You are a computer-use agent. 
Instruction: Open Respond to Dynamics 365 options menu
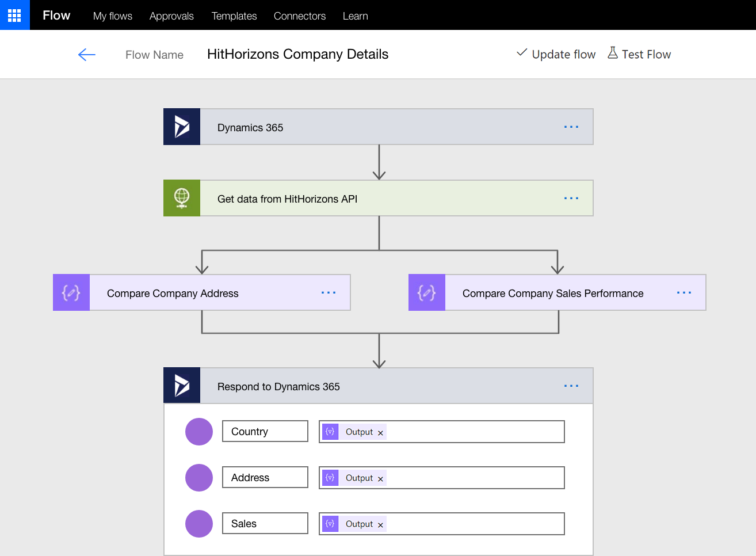[571, 386]
